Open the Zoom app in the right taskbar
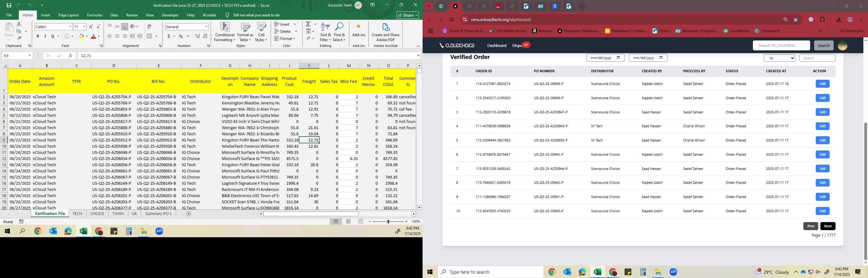The image size is (868, 278). pyautogui.click(x=673, y=272)
